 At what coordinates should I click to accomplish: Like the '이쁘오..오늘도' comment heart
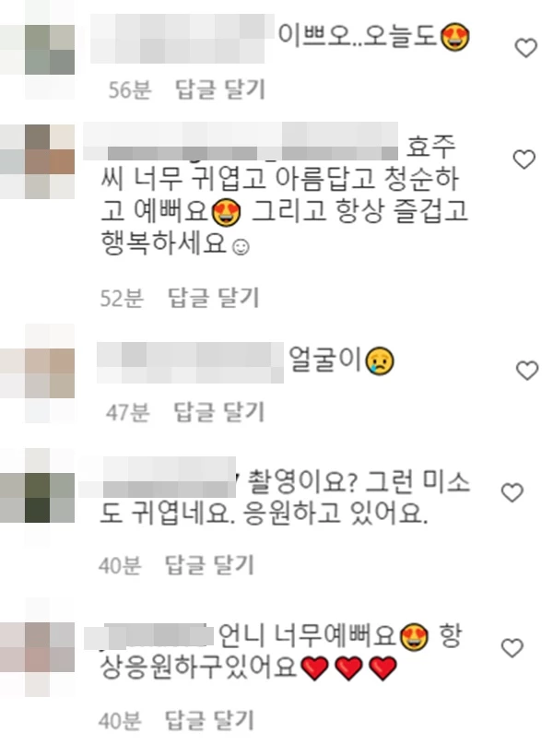point(526,48)
